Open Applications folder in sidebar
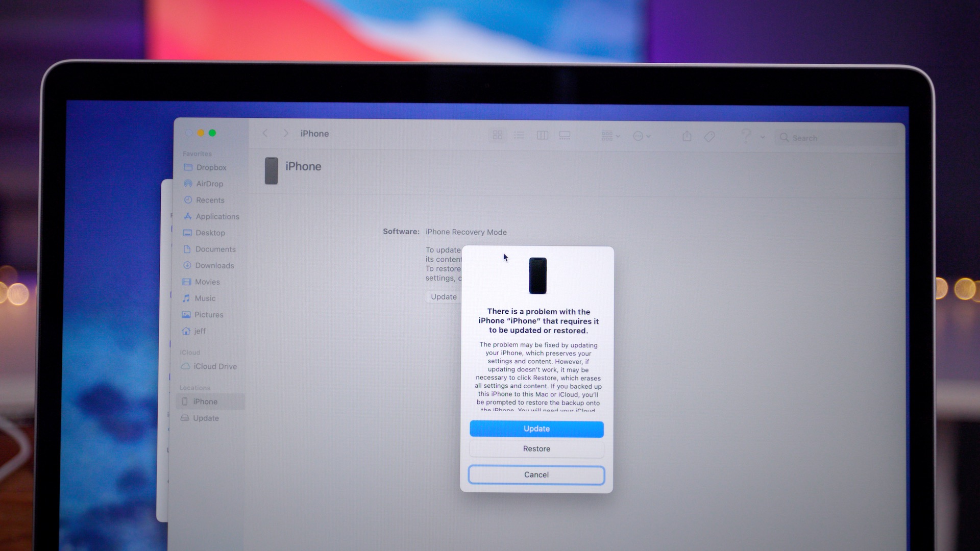 (x=217, y=216)
